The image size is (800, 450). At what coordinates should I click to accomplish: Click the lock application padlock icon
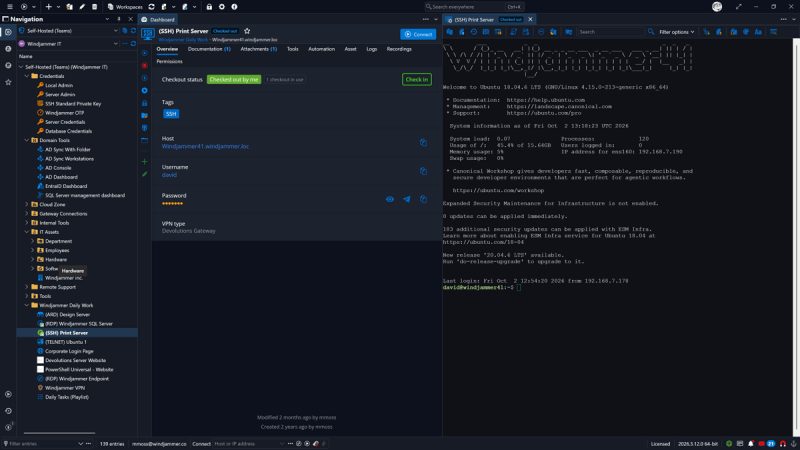pos(209,7)
